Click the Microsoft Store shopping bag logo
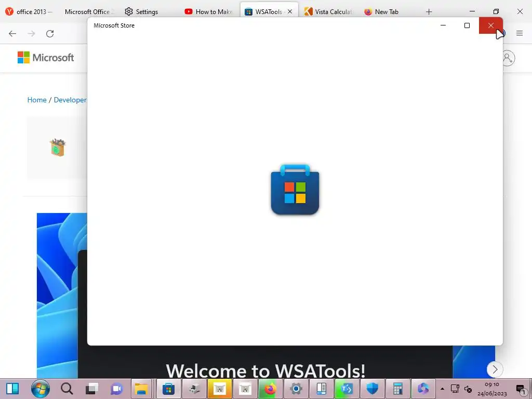 [x=295, y=189]
